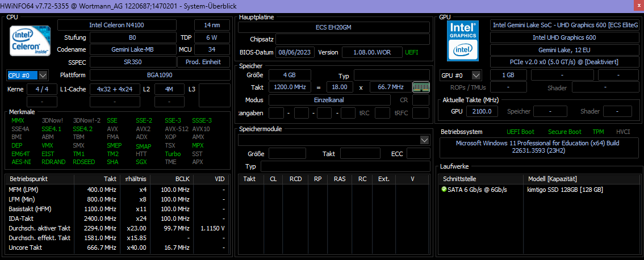Click the Intel UHD Graphics 600 field
This screenshot has height=260, width=644.
[564, 38]
